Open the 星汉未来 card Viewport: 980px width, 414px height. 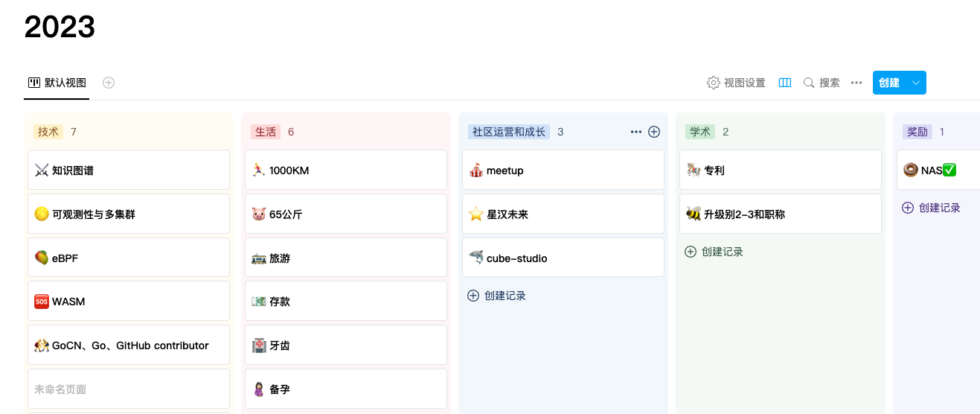pyautogui.click(x=563, y=214)
